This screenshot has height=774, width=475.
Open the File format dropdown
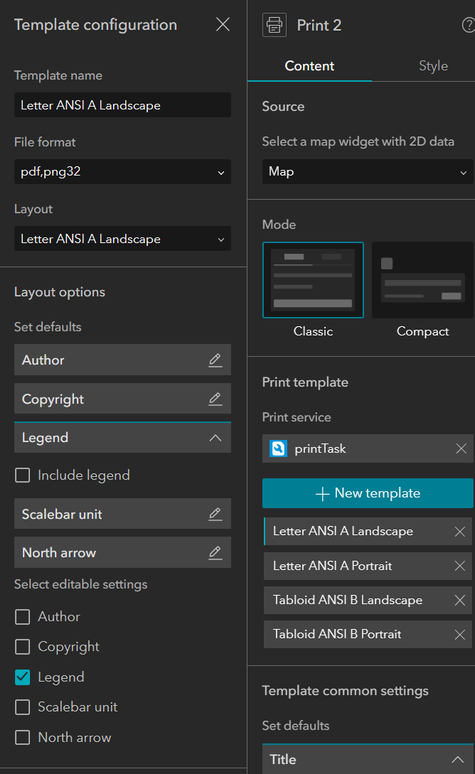pos(122,172)
